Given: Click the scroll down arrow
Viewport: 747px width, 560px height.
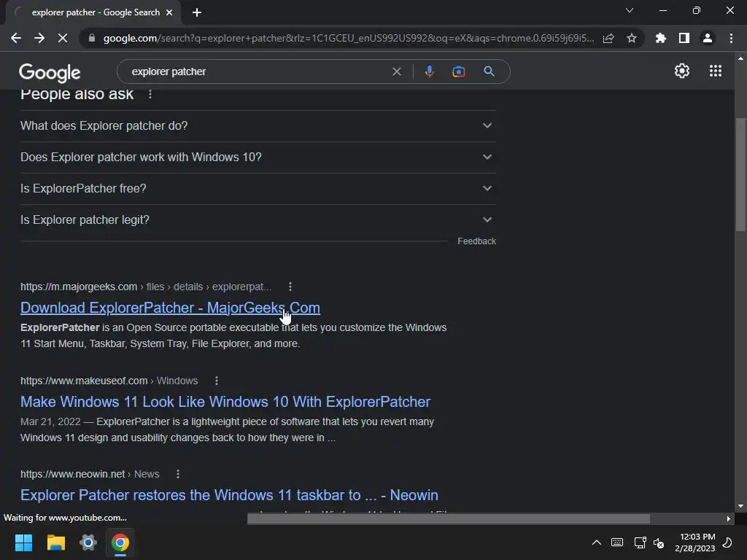Looking at the screenshot, I should pyautogui.click(x=741, y=506).
